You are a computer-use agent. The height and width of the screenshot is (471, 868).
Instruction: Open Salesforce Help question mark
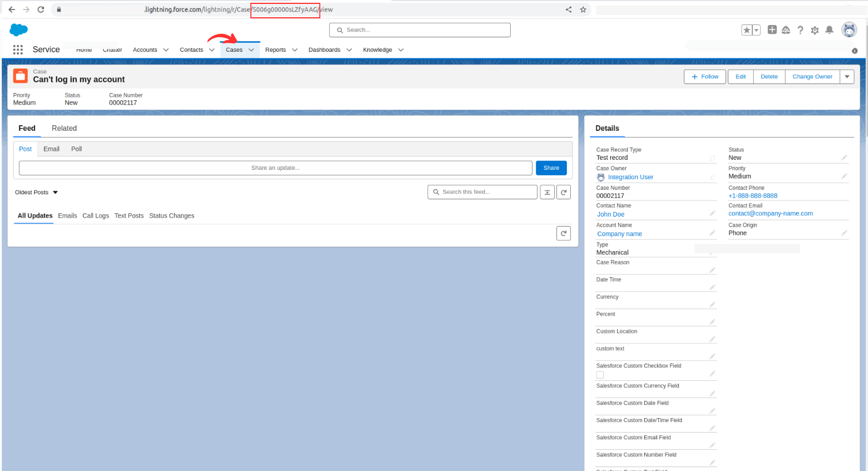point(800,30)
